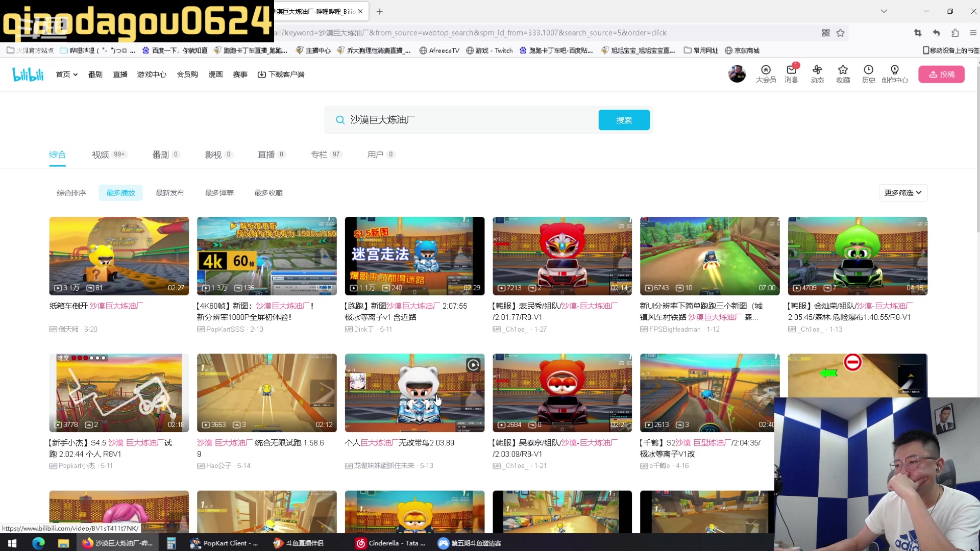
Task: Open the 大会员 VIP icon
Action: [766, 74]
